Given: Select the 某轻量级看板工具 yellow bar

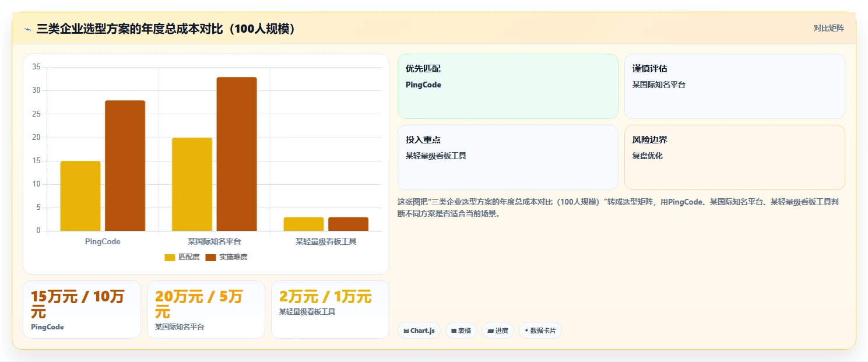Looking at the screenshot, I should click(304, 224).
